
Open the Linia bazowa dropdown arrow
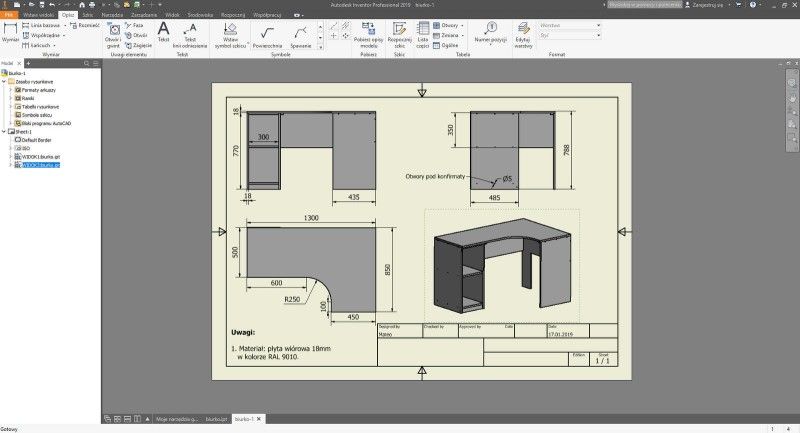(65, 25)
